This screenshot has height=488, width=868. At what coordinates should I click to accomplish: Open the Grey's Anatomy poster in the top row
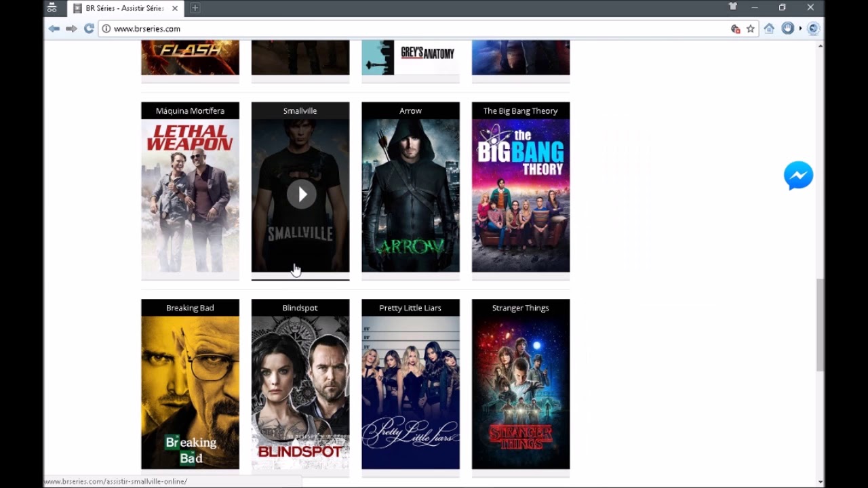click(410, 58)
